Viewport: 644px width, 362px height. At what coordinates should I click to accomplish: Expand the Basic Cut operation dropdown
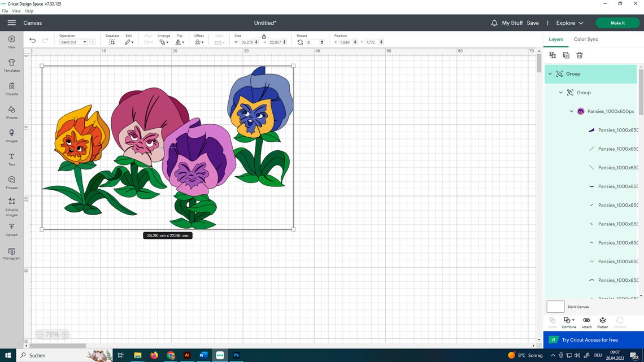coord(85,42)
